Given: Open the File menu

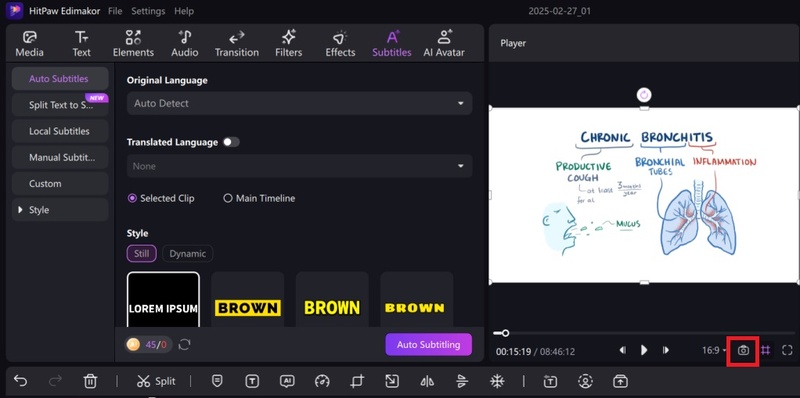Looking at the screenshot, I should [115, 11].
